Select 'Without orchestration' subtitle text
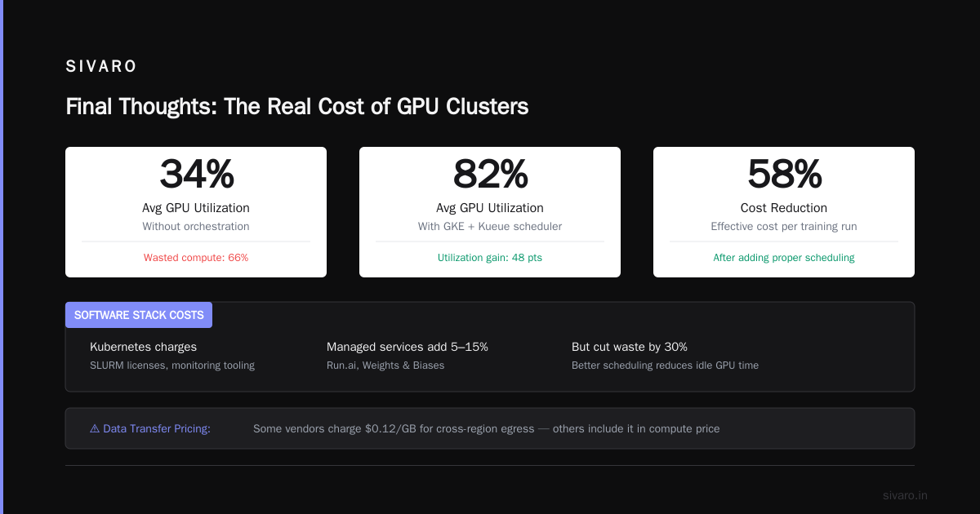980x514 pixels. [196, 226]
